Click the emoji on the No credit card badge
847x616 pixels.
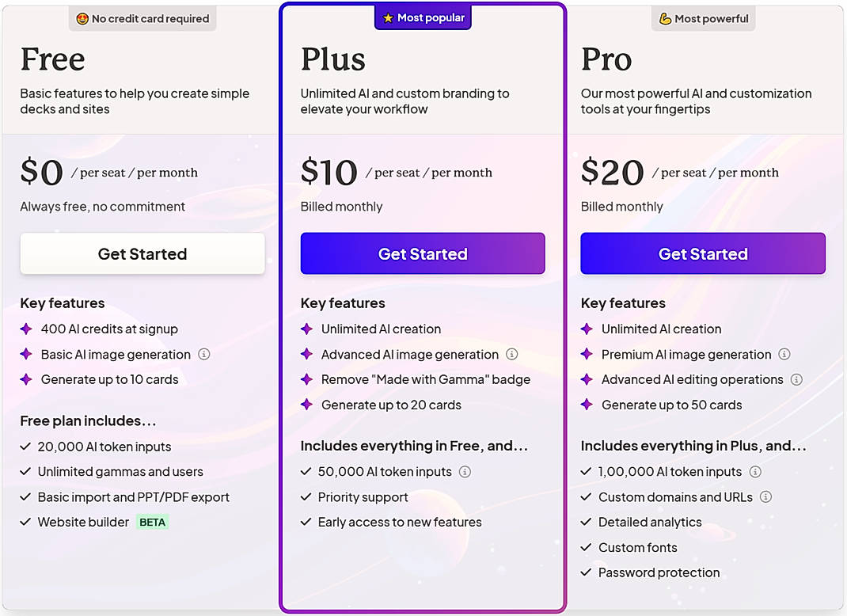tap(82, 17)
